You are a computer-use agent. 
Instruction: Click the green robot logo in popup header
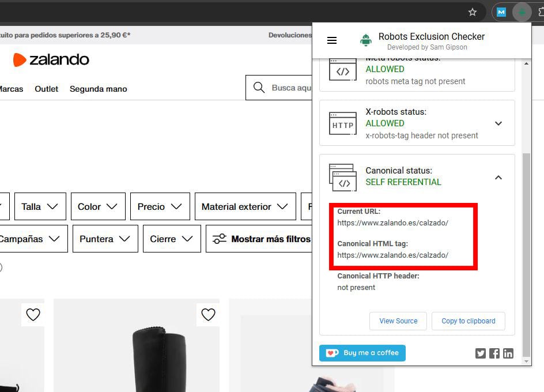pos(366,40)
